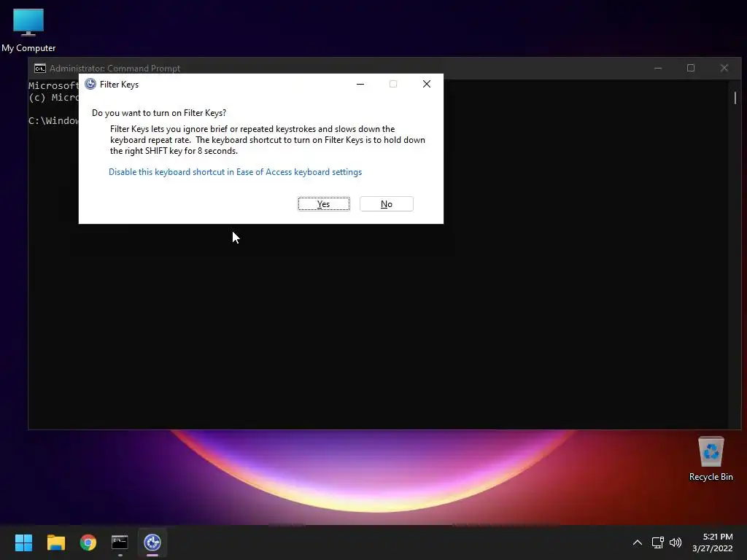Open Disable this keyboard shortcut settings link
This screenshot has height=560, width=747.
point(236,172)
